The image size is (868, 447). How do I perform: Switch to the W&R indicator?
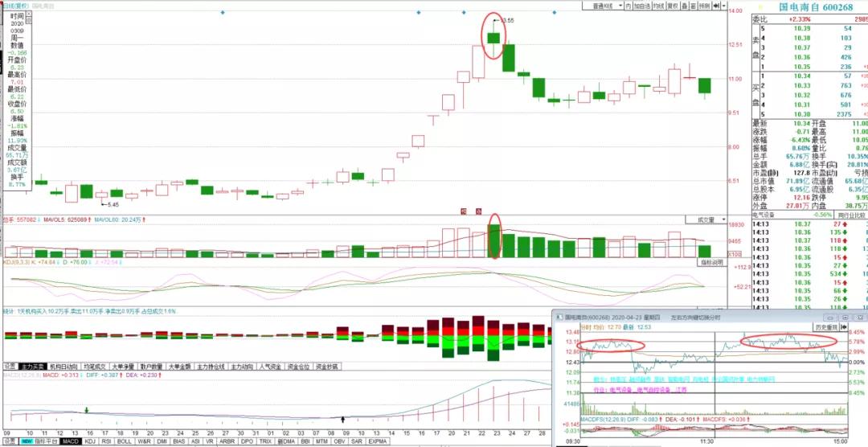(x=145, y=441)
